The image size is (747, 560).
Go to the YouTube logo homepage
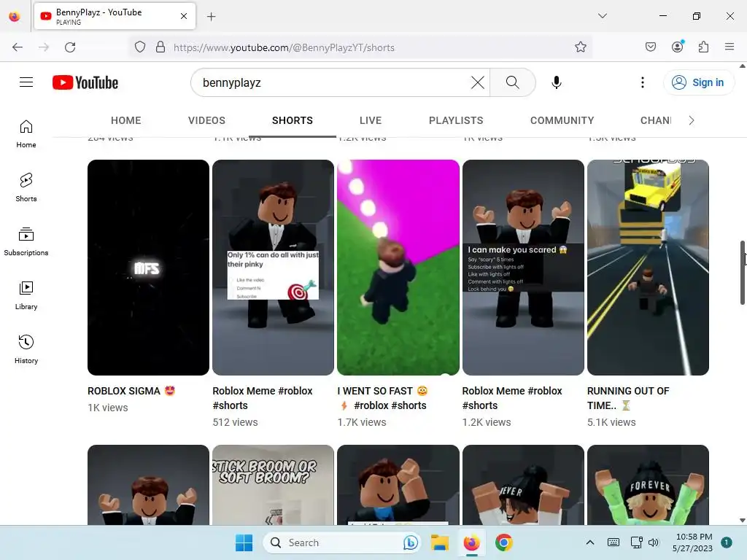pos(85,82)
